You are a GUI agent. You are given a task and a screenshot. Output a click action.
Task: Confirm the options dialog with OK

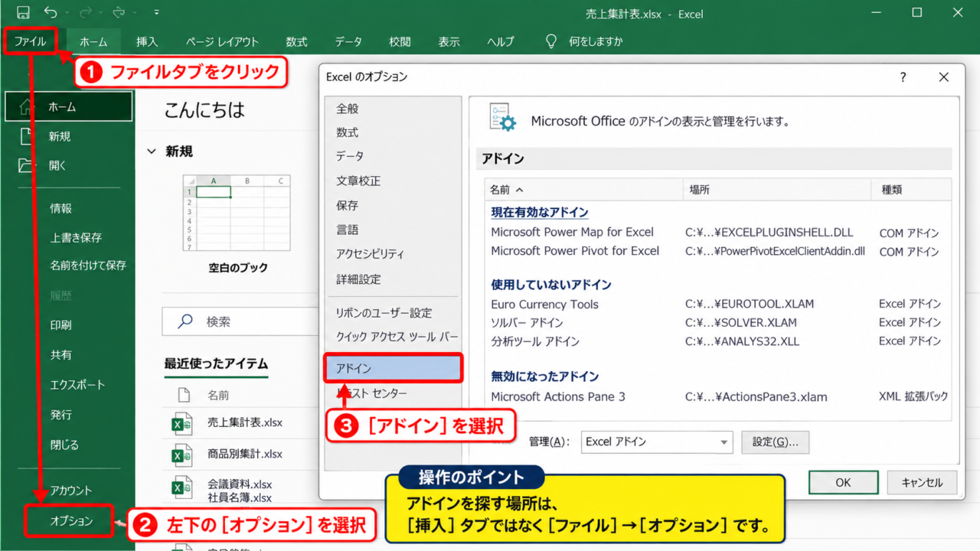(843, 483)
